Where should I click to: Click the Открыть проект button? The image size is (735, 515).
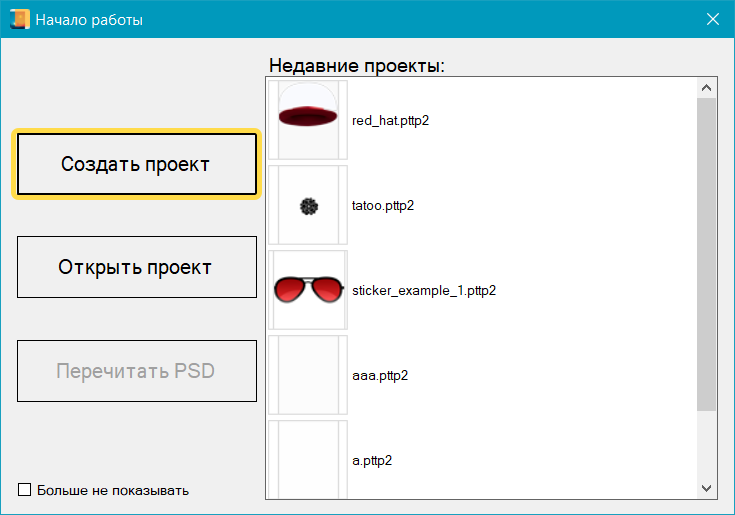(137, 267)
